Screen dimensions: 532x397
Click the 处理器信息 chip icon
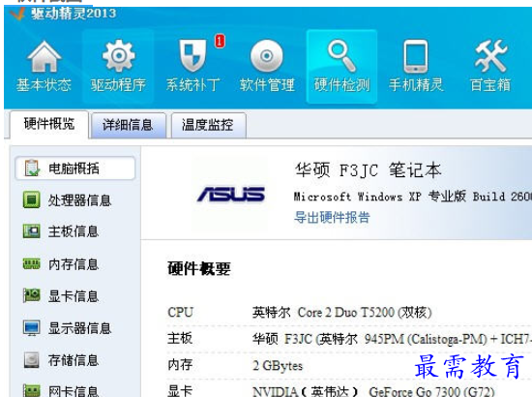(x=32, y=199)
